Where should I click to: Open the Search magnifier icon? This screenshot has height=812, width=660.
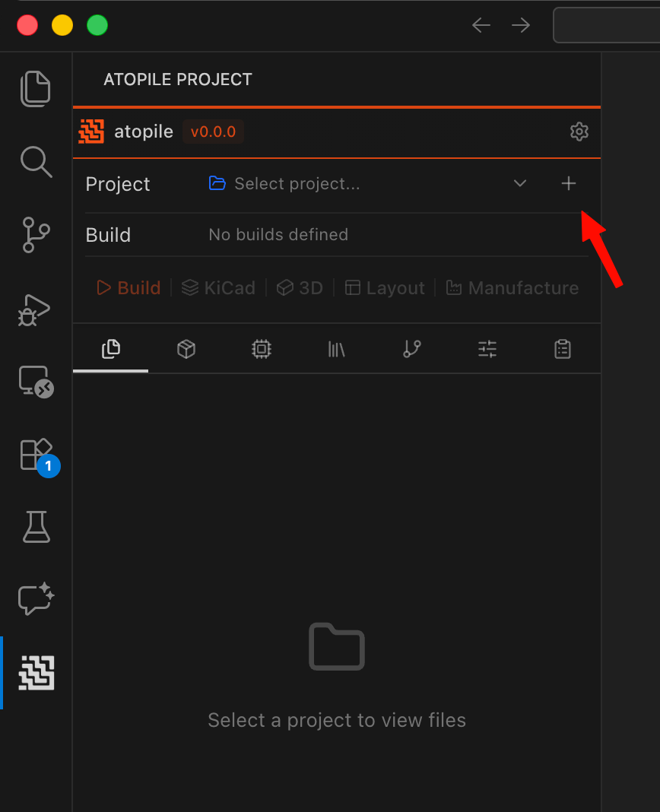point(35,162)
